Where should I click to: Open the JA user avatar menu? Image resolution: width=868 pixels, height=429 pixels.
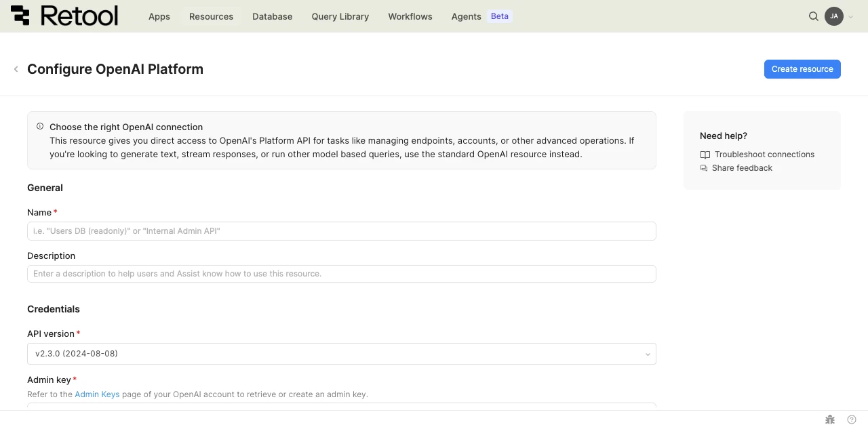click(x=834, y=16)
